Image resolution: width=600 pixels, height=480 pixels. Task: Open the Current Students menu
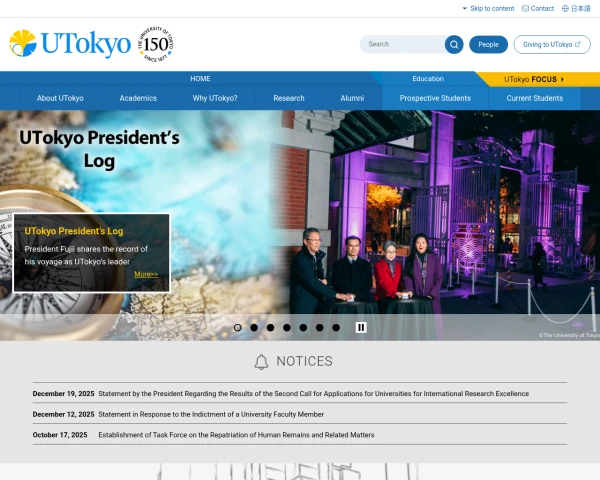(x=535, y=98)
